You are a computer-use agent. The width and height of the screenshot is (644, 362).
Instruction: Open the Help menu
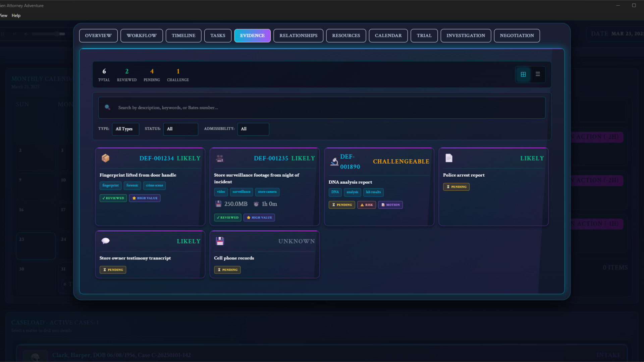pyautogui.click(x=16, y=15)
